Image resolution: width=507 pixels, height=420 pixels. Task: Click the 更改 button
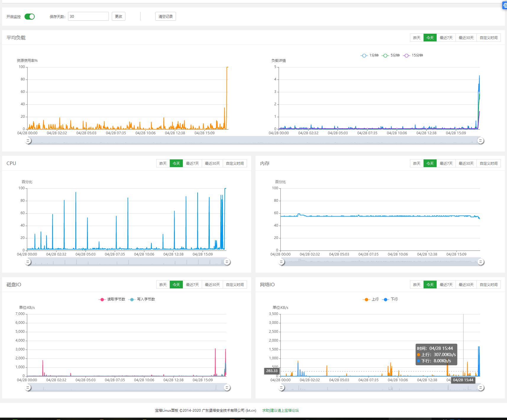[x=119, y=17]
